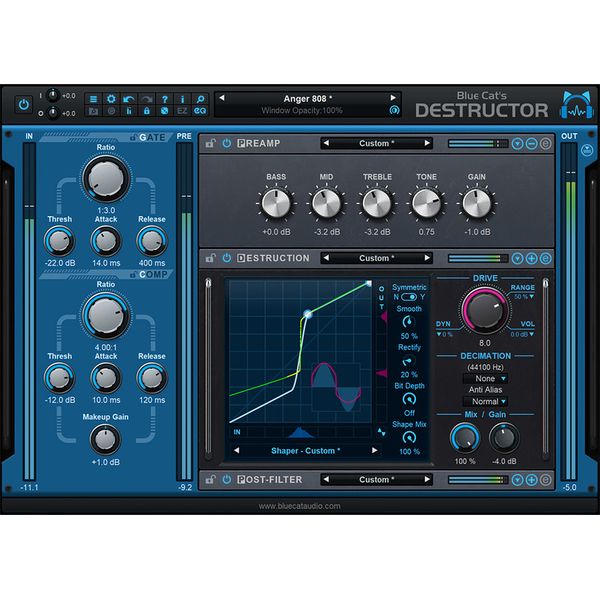Toggle Destruction section lock icon
600x600 pixels.
coord(210,258)
